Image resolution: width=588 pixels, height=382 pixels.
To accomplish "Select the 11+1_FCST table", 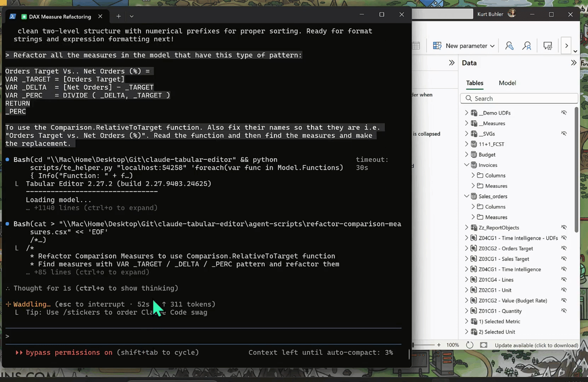I will click(x=491, y=144).
